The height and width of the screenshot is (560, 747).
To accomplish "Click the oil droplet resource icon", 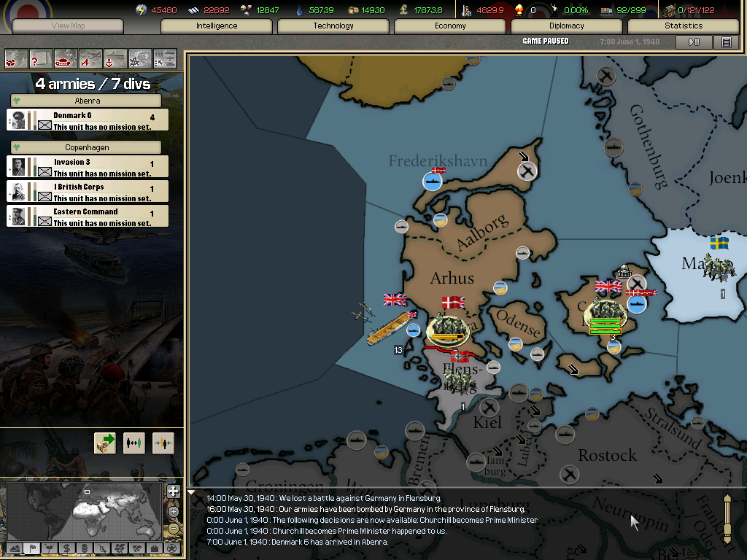I will pyautogui.click(x=299, y=10).
